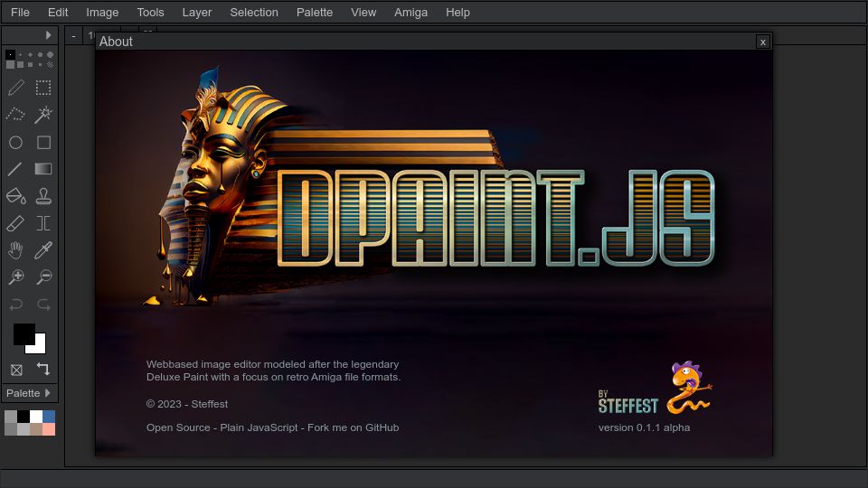Click the DPAINT.JS title artwork

pos(496,218)
